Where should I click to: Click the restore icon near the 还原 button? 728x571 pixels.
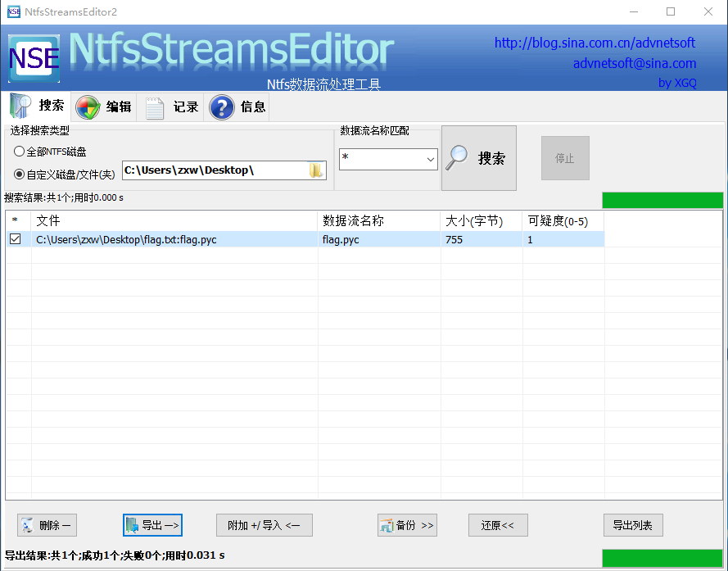[x=498, y=525]
